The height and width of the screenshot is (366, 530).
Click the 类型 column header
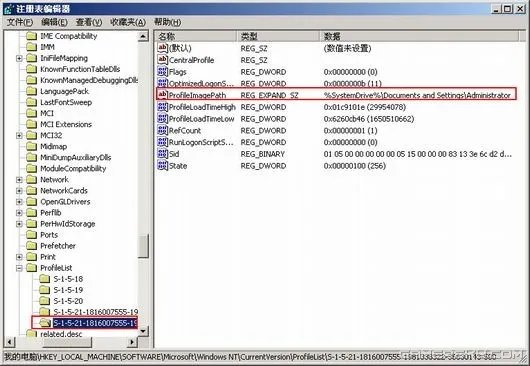[279, 36]
